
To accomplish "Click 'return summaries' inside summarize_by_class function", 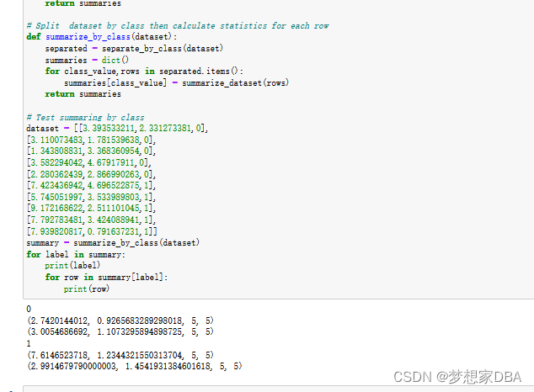I will click(83, 94).
